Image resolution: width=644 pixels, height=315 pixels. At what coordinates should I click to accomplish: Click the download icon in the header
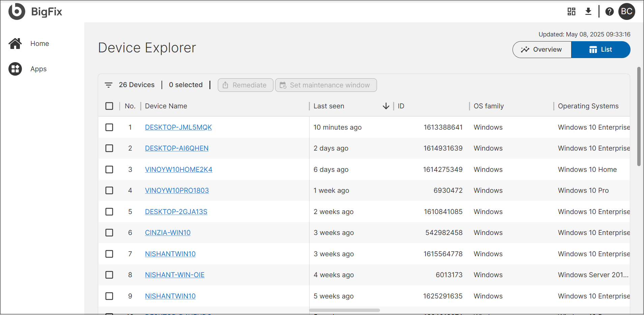coord(588,11)
